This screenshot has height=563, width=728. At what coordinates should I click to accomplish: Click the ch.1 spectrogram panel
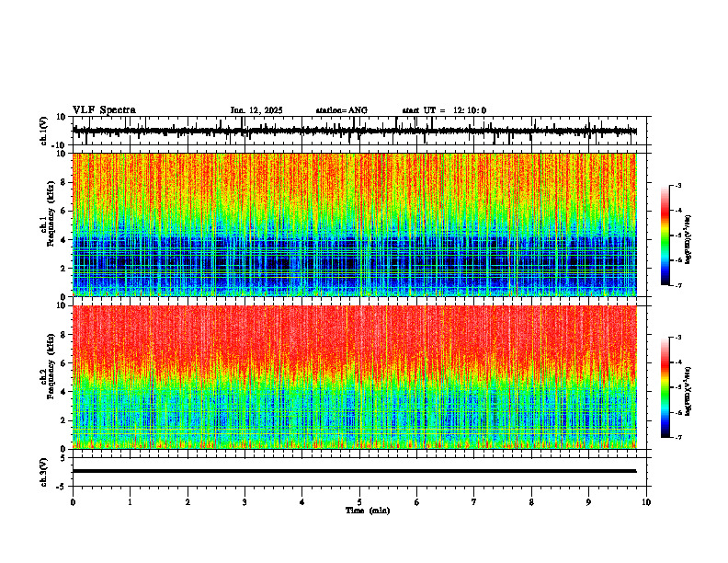coord(354,224)
